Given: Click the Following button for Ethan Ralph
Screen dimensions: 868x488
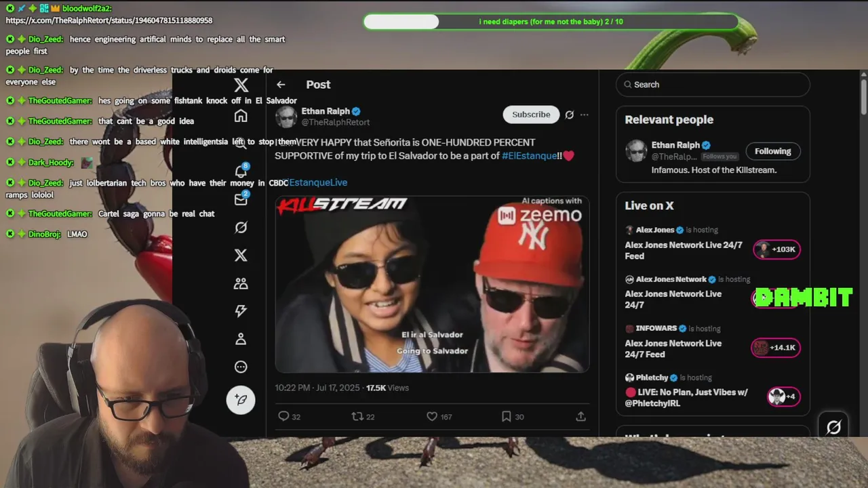Looking at the screenshot, I should coord(773,151).
